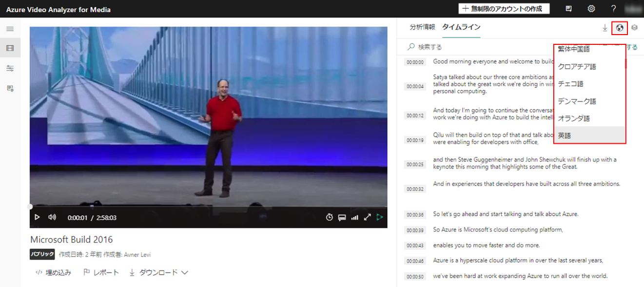Image resolution: width=644 pixels, height=287 pixels.
Task: Open the hamburger navigation menu
Action: click(10, 29)
